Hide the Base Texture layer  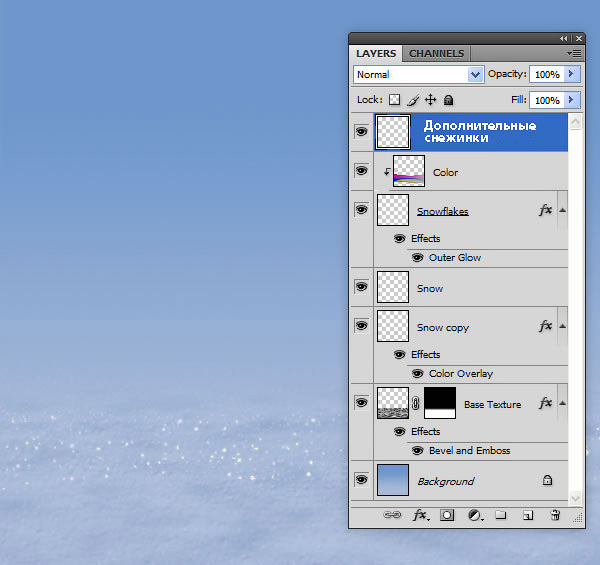[361, 402]
